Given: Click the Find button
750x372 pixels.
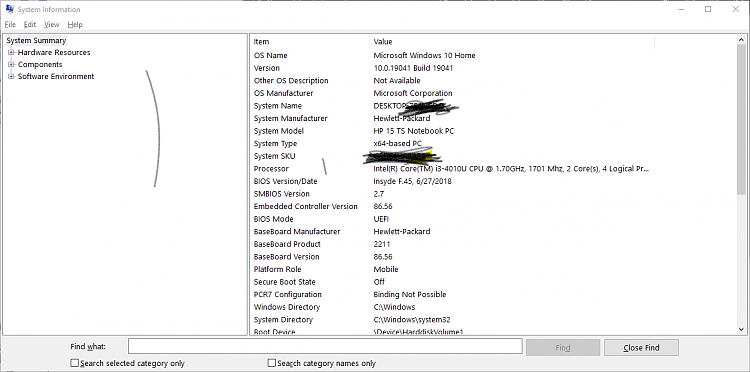Looking at the screenshot, I should (x=563, y=348).
